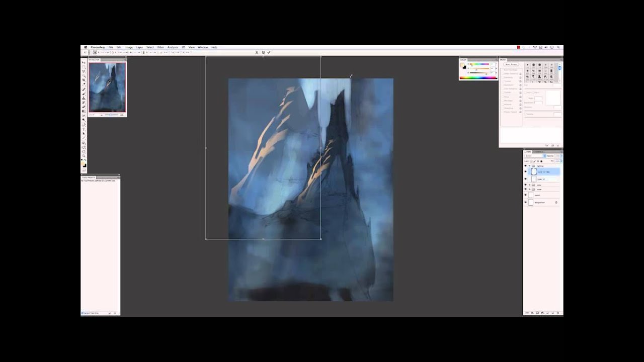
Task: Select the Eyedropper tool
Action: click(84, 84)
